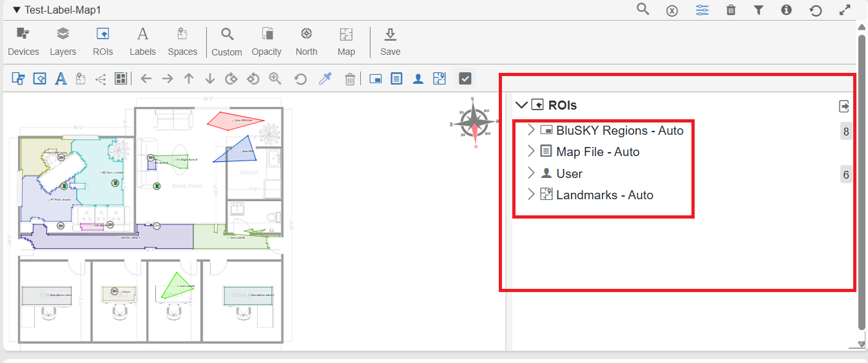Collapse the ROIs tree header

point(522,105)
